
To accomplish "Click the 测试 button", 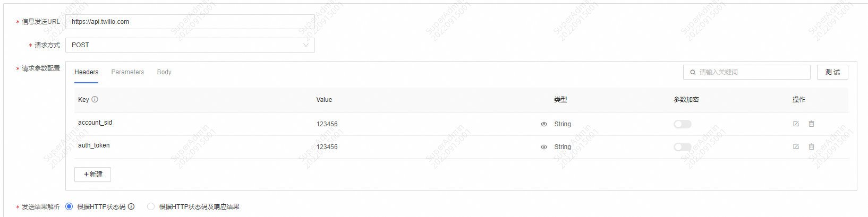I will 832,72.
